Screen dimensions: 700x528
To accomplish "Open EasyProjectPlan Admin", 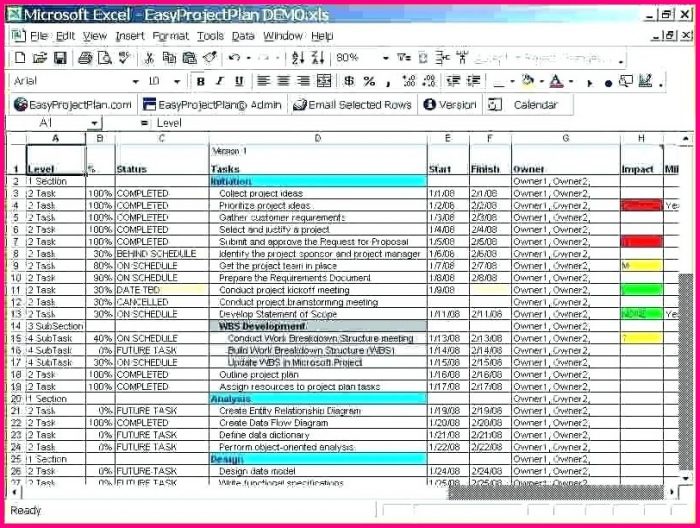I will click(x=212, y=105).
